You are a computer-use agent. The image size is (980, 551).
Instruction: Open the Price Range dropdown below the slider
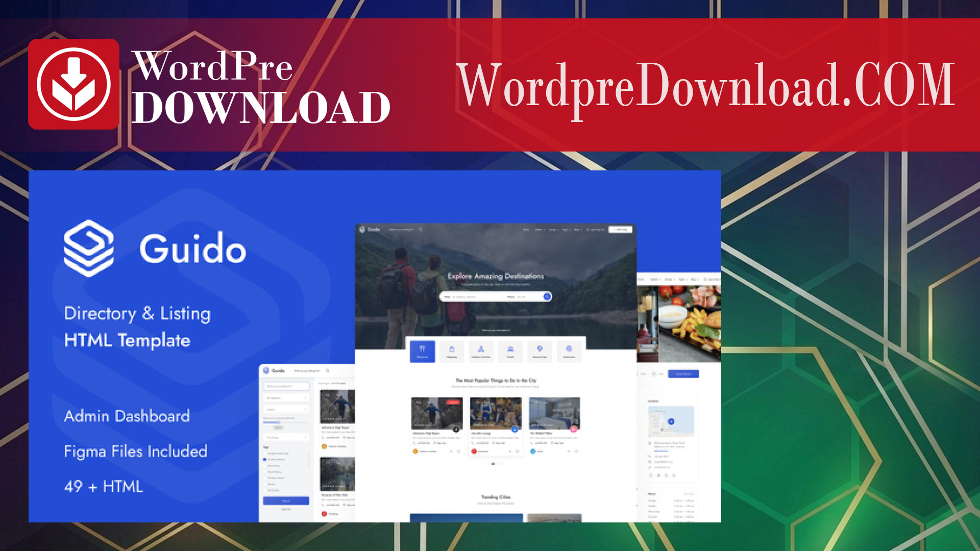pyautogui.click(x=286, y=437)
